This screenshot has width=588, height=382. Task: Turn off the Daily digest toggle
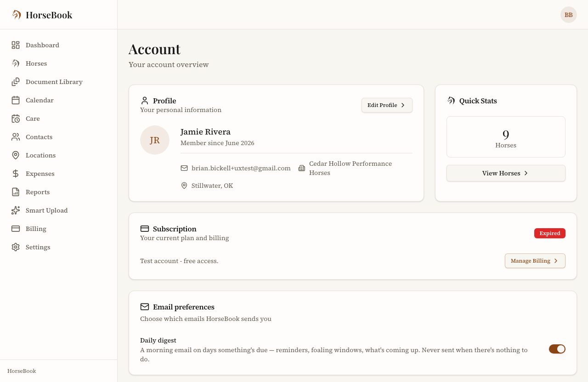click(557, 349)
